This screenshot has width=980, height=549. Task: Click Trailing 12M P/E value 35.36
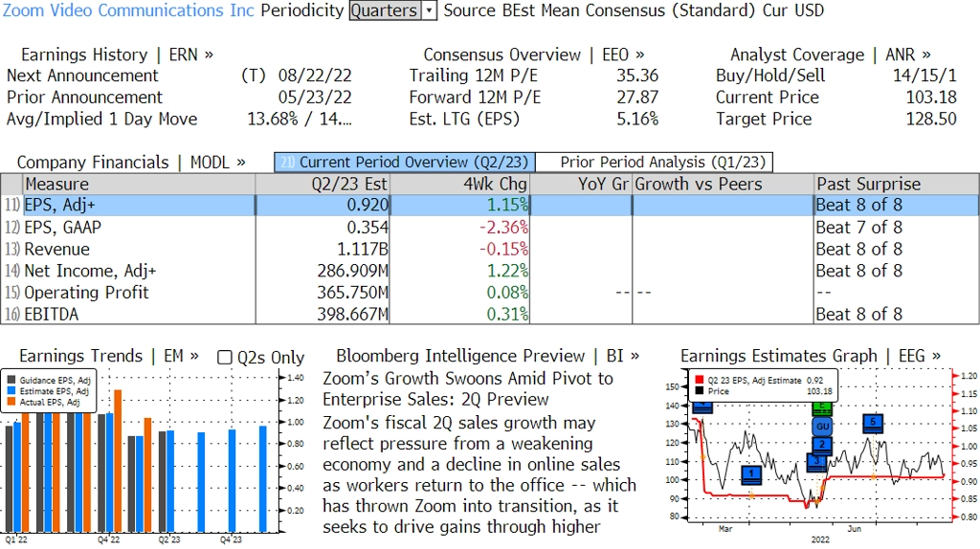click(x=637, y=76)
